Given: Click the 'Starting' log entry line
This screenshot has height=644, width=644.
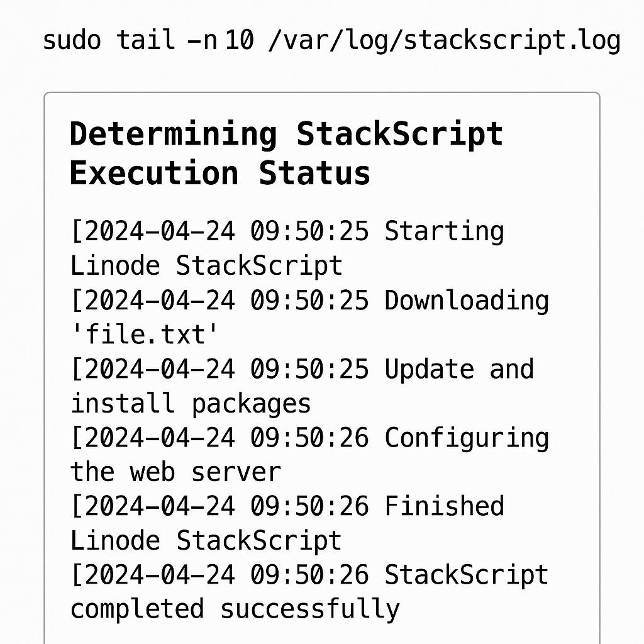Looking at the screenshot, I should 287,231.
